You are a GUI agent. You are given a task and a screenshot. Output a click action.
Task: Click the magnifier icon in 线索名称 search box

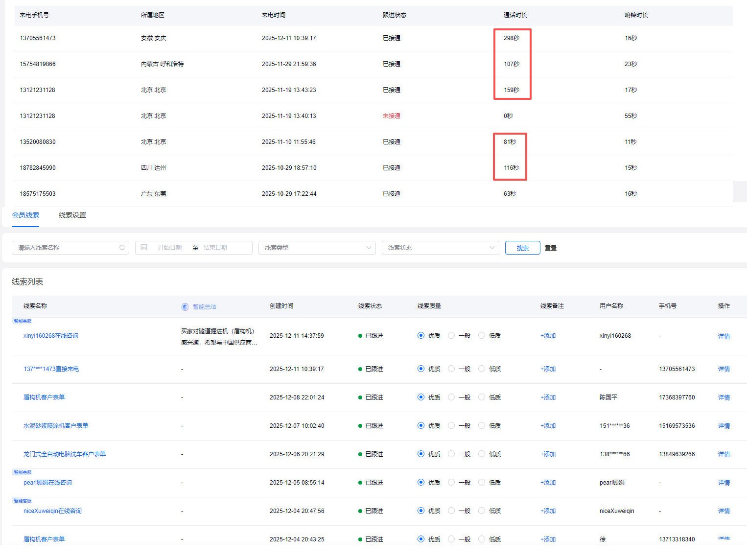click(x=122, y=248)
